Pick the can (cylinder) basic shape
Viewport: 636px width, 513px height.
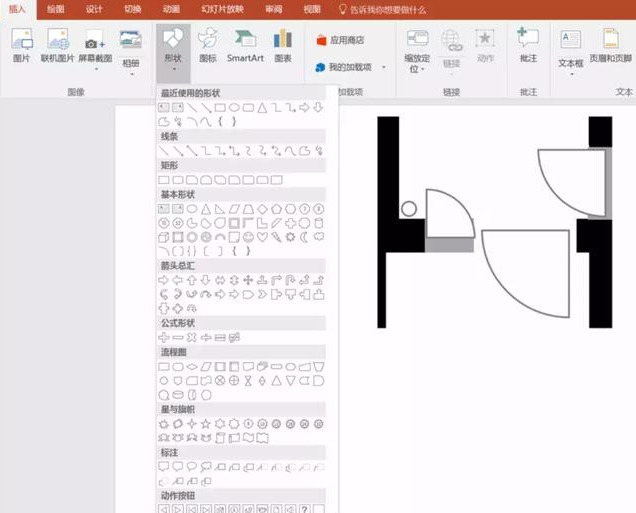click(x=319, y=223)
